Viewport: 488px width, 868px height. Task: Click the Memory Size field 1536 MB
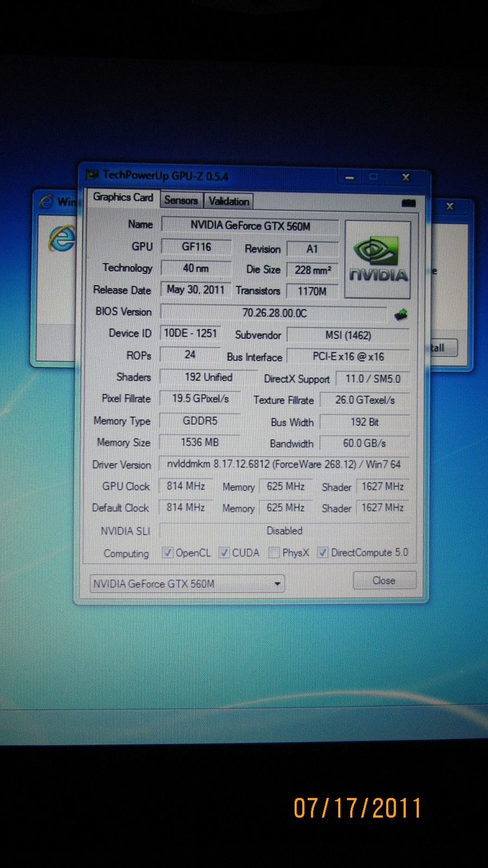point(200,442)
